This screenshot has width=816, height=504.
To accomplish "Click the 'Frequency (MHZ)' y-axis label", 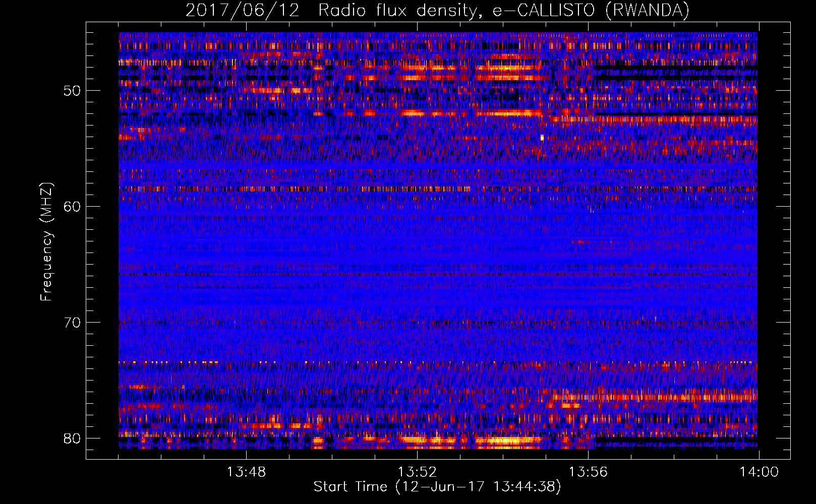I will pyautogui.click(x=46, y=242).
